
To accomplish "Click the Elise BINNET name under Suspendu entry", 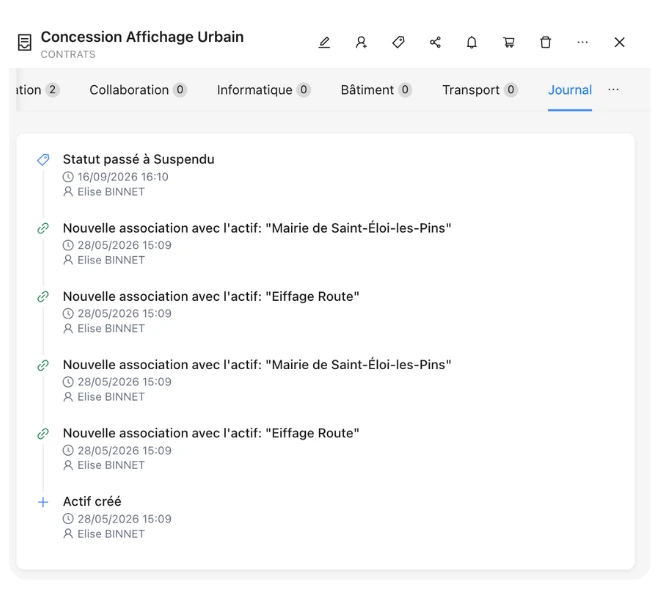I will coord(111,192).
